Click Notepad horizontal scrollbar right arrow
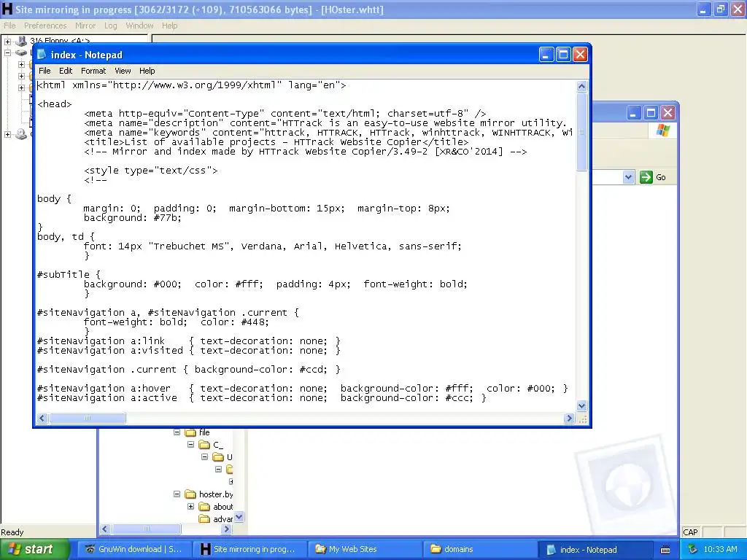Viewport: 747px width, 560px height. tap(569, 418)
